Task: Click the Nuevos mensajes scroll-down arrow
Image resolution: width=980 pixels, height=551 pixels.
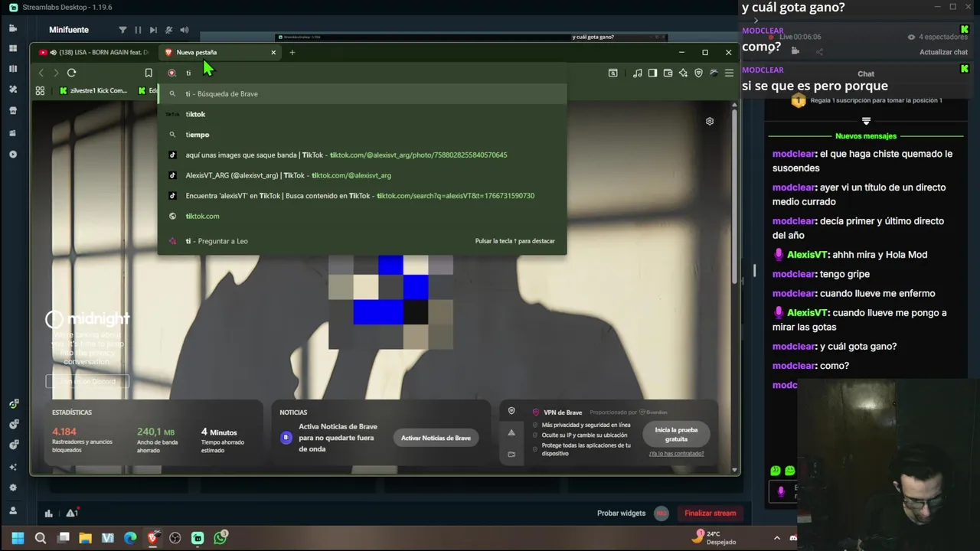Action: (x=866, y=121)
